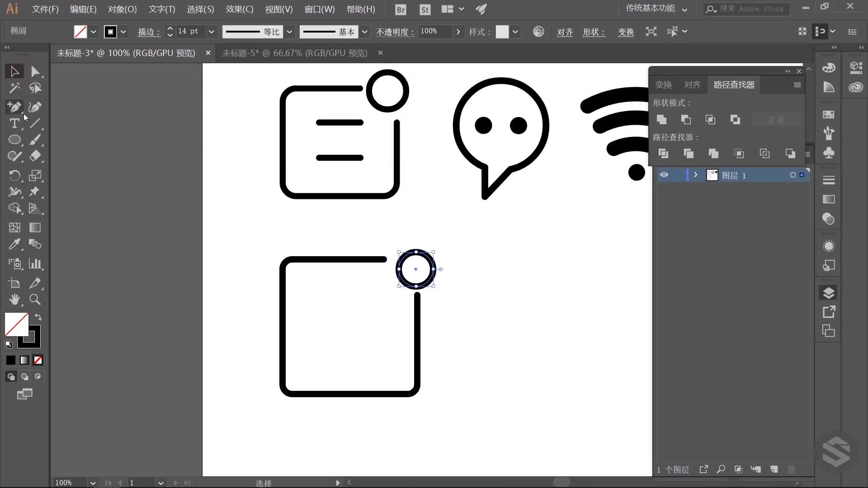868x488 pixels.
Task: Set Draw Behind mode
Action: [24, 376]
